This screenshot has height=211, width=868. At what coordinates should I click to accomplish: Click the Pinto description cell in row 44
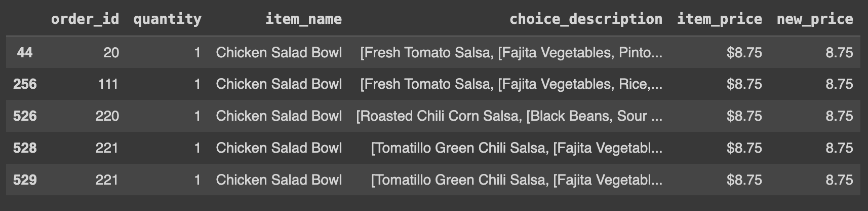[x=511, y=52]
